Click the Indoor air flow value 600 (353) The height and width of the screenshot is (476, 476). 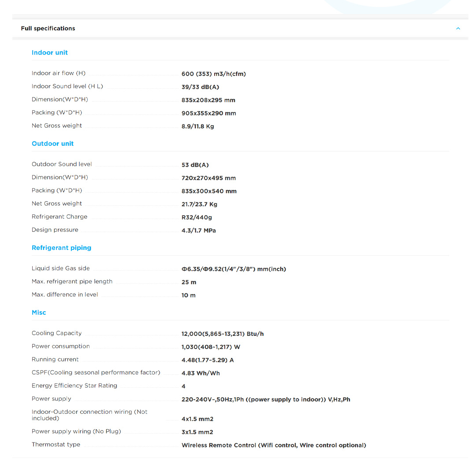(214, 74)
